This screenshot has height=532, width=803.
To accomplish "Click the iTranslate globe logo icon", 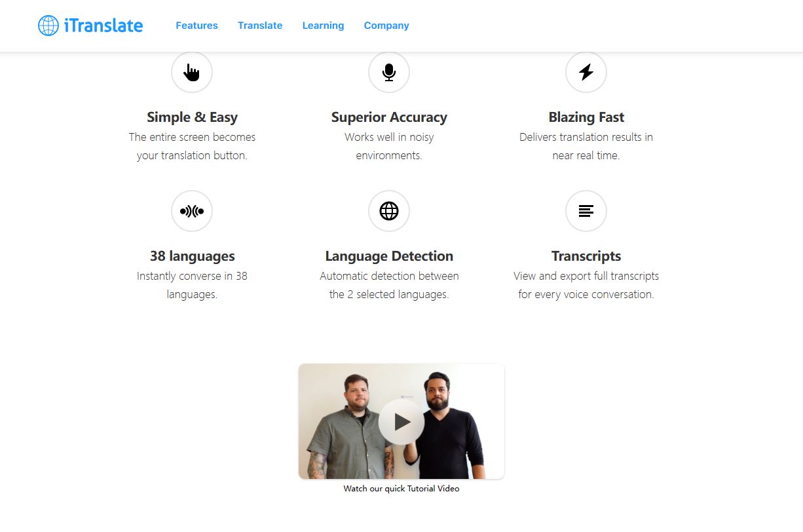I will [x=48, y=26].
